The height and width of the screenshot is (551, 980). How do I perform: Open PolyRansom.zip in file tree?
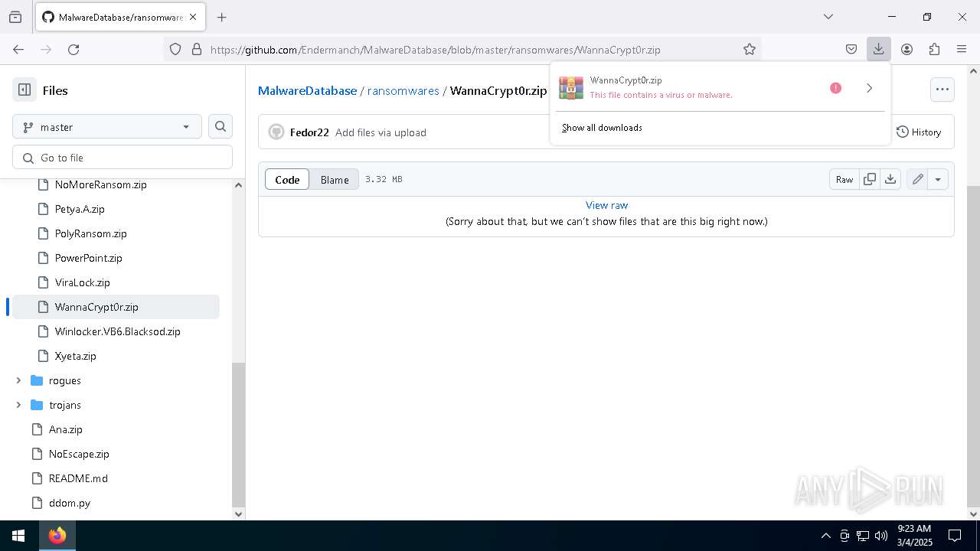90,233
